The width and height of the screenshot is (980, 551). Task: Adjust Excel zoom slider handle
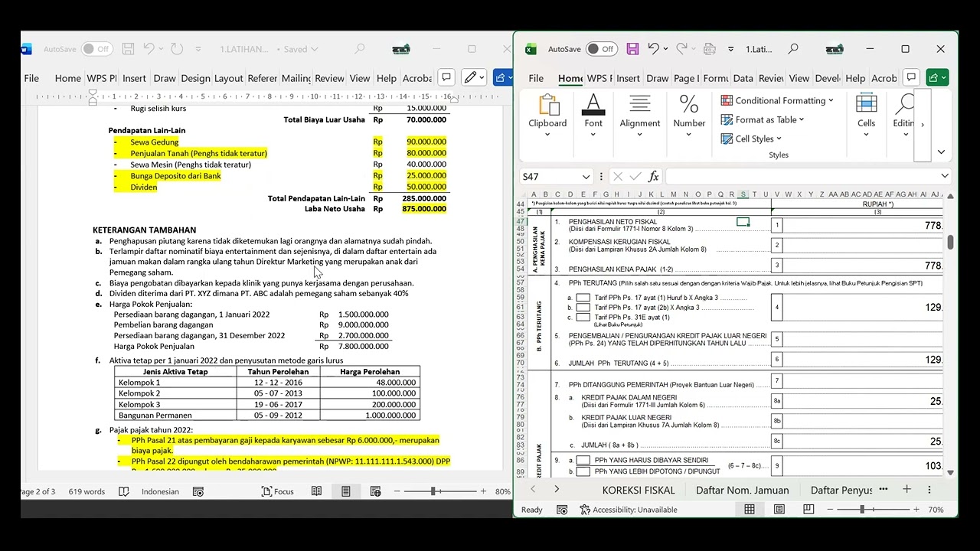tap(862, 509)
